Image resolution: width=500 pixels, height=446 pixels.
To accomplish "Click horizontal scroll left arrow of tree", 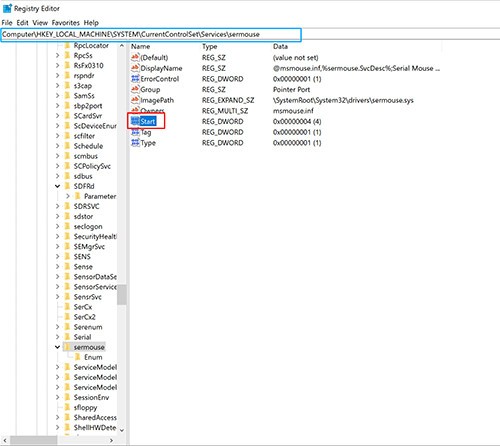I will 5,440.
